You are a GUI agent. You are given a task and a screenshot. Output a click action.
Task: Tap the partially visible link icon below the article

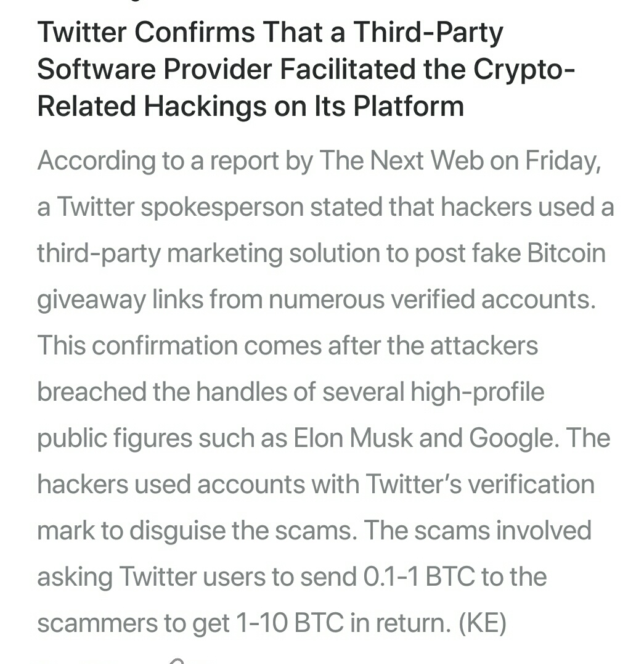178,661
